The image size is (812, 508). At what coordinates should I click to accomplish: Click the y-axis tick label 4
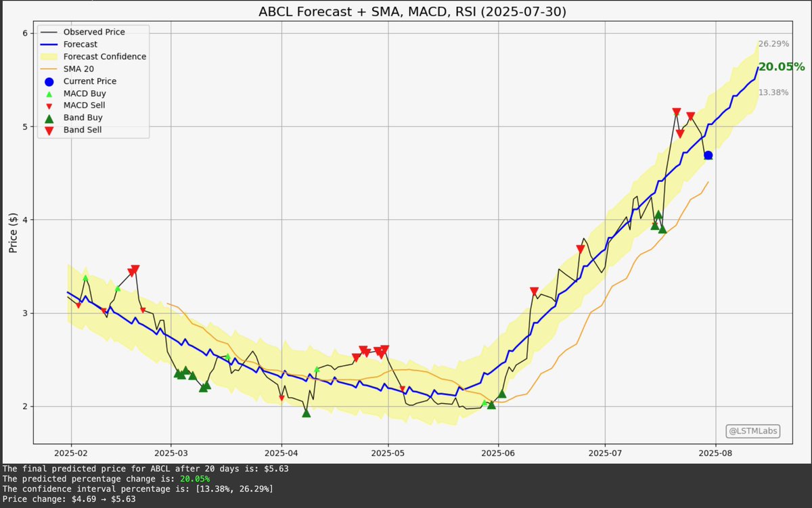24,220
